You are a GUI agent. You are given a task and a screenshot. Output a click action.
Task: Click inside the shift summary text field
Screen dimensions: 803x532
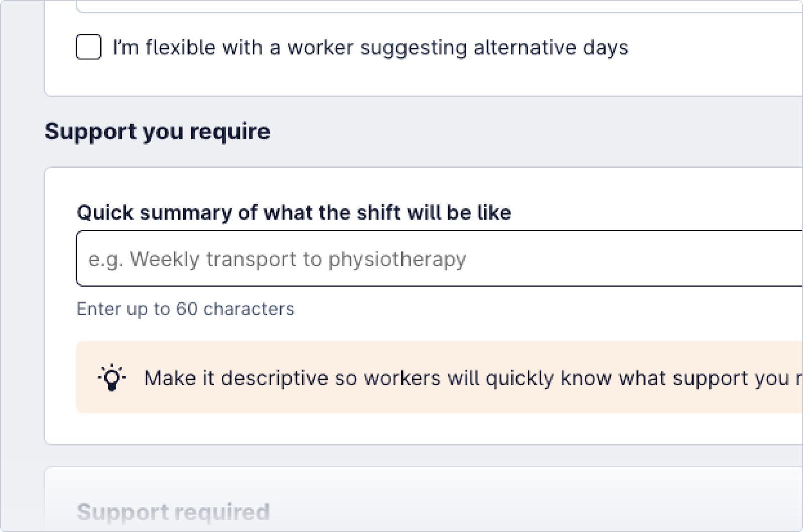(351, 259)
